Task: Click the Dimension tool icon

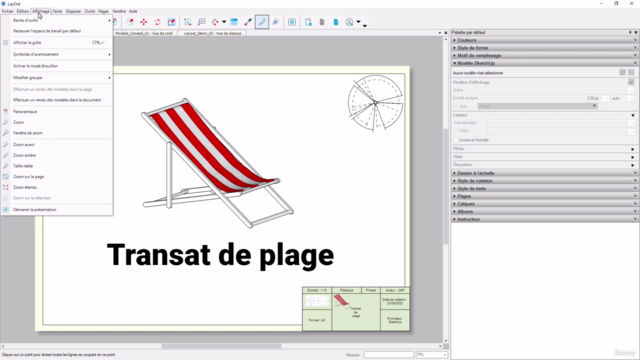Action: pyautogui.click(x=215, y=22)
